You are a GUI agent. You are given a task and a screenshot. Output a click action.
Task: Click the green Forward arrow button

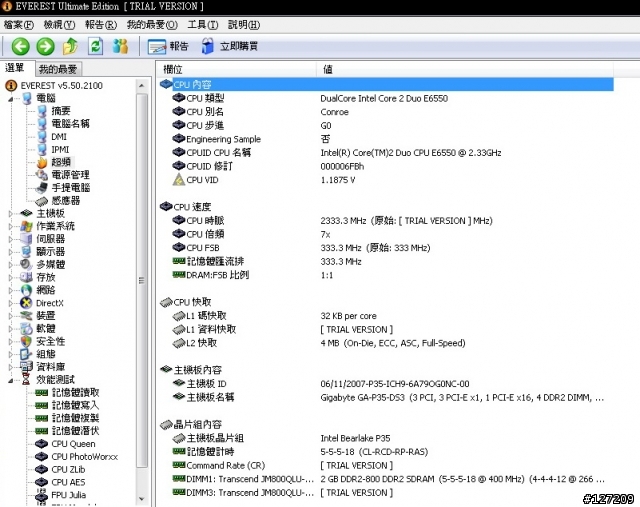pyautogui.click(x=45, y=46)
